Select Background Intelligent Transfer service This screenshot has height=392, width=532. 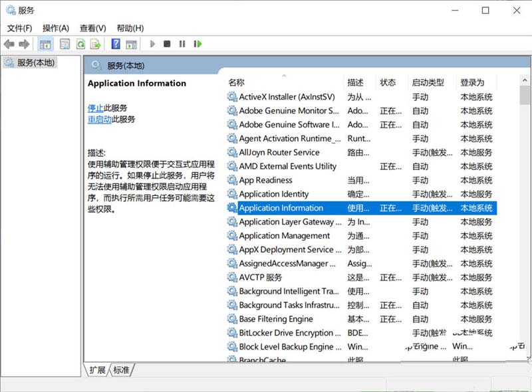(x=362, y=292)
